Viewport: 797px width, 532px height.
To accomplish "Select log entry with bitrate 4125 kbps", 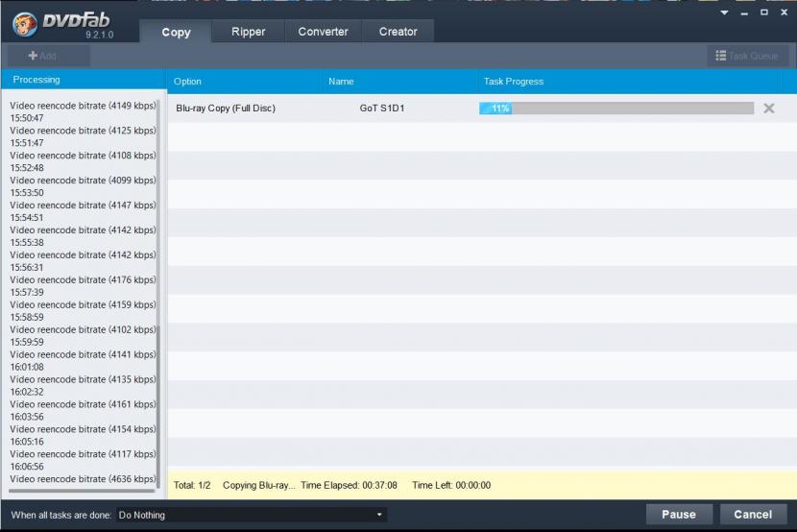I will (x=83, y=131).
